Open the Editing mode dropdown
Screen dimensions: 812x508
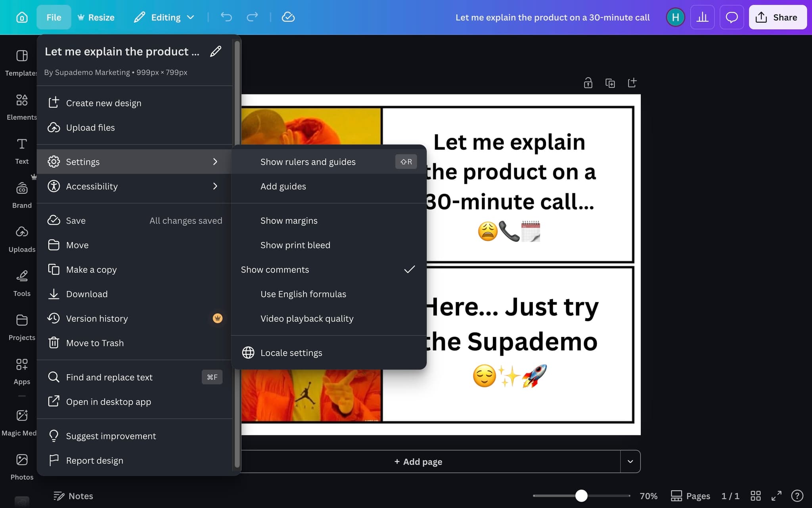(x=164, y=17)
